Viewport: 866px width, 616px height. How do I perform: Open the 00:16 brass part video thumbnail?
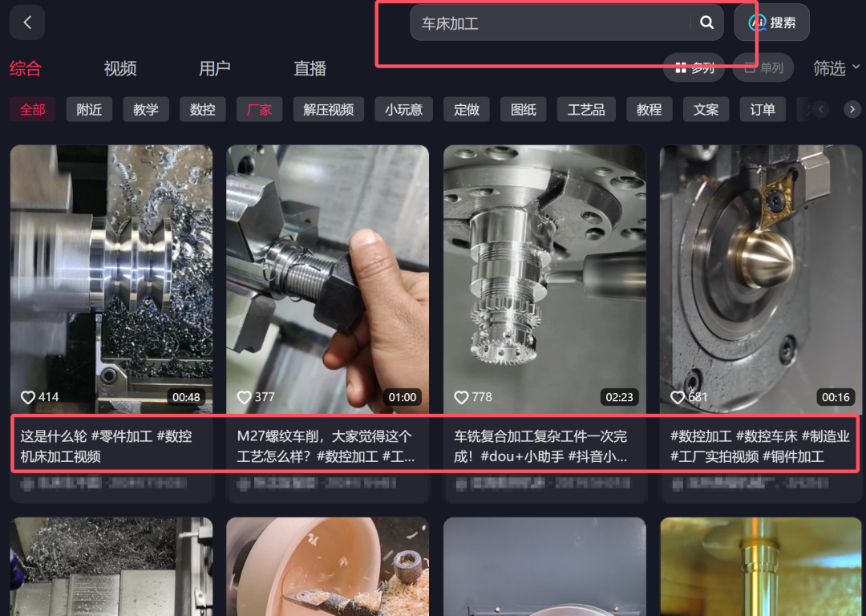(760, 279)
